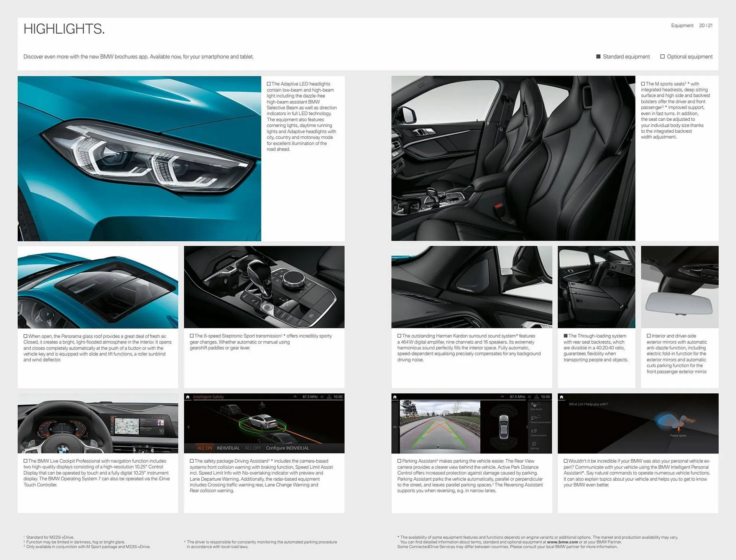
Task: Expand the status bar chevron on the safety screen
Action: pyautogui.click(x=295, y=397)
